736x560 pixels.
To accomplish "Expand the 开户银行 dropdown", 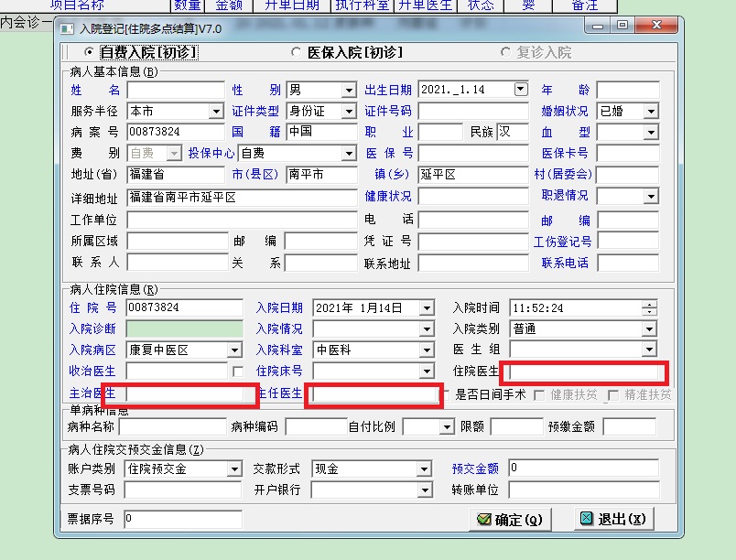I will point(425,490).
